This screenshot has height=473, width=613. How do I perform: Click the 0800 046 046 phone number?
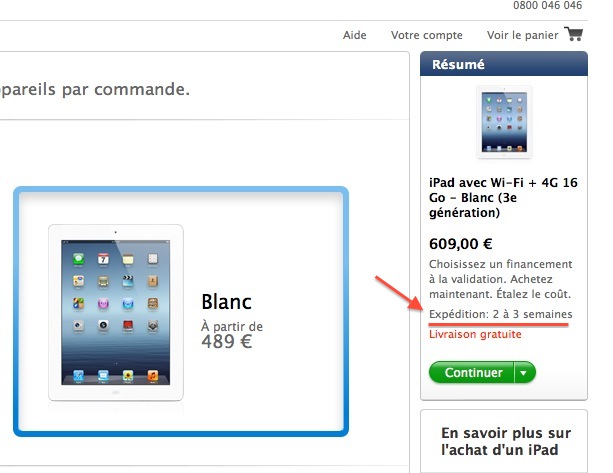[x=547, y=5]
